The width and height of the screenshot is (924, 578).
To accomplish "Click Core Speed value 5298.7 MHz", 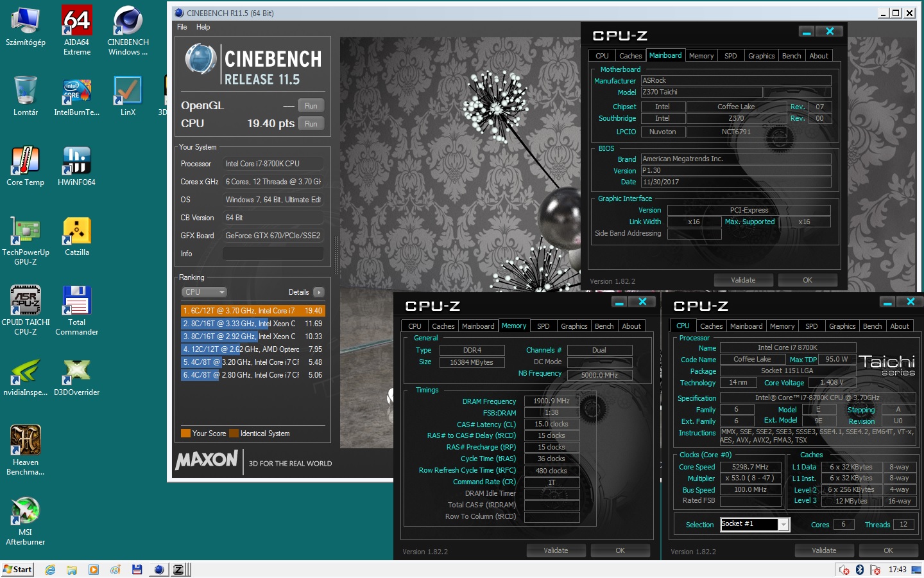I will (750, 467).
